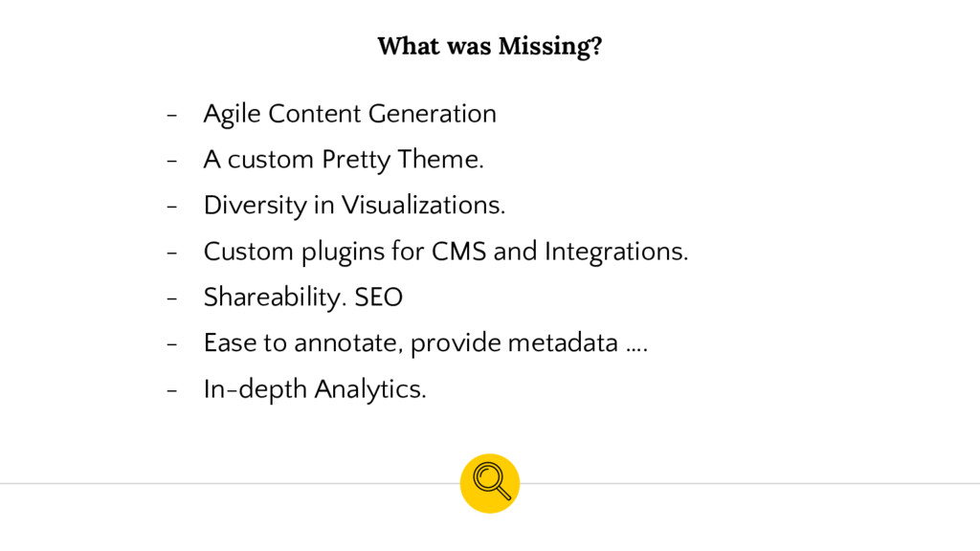
Task: Click the word 'Missing?' in the title
Action: (550, 46)
